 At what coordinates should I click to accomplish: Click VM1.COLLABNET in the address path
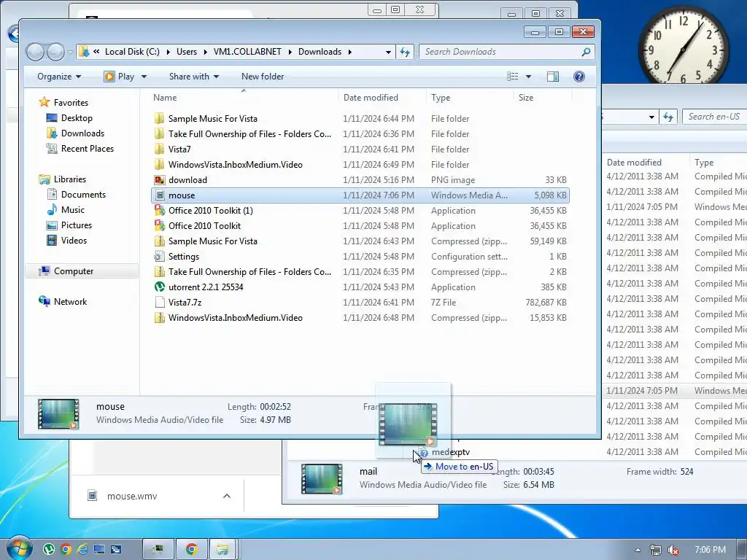[x=247, y=52]
